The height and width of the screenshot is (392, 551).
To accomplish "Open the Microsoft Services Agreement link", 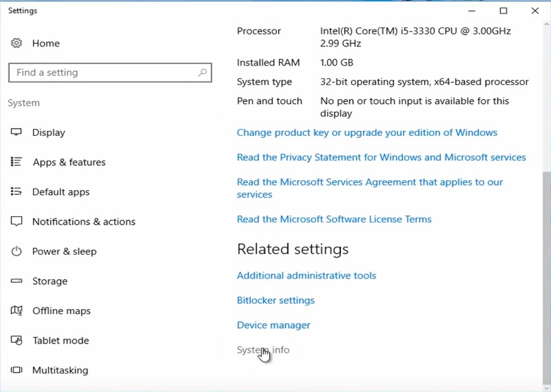I will point(369,182).
